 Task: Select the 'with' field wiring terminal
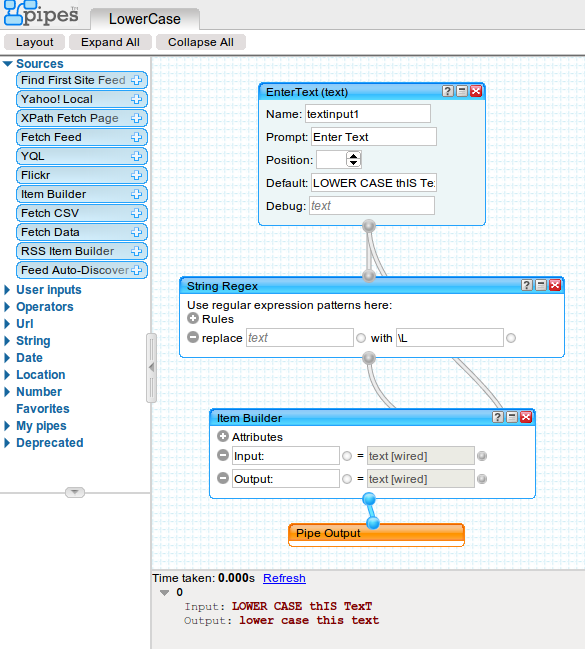pyautogui.click(x=511, y=338)
